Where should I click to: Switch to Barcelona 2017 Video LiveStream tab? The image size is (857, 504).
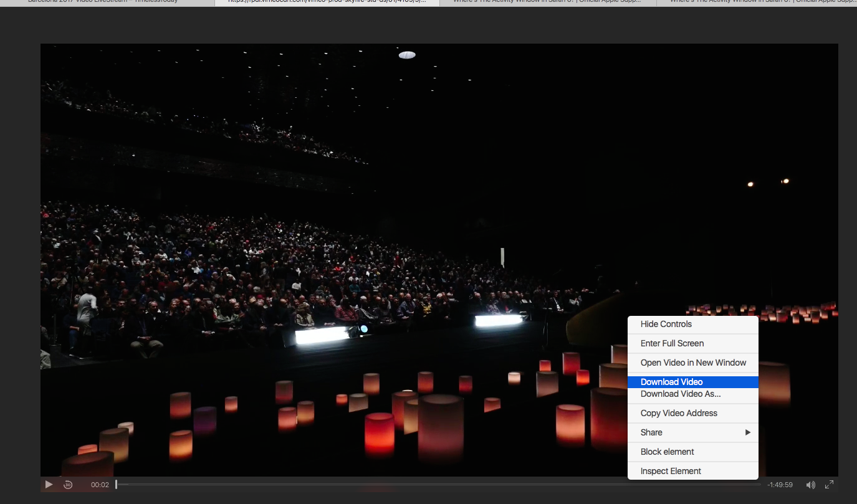[103, 2]
